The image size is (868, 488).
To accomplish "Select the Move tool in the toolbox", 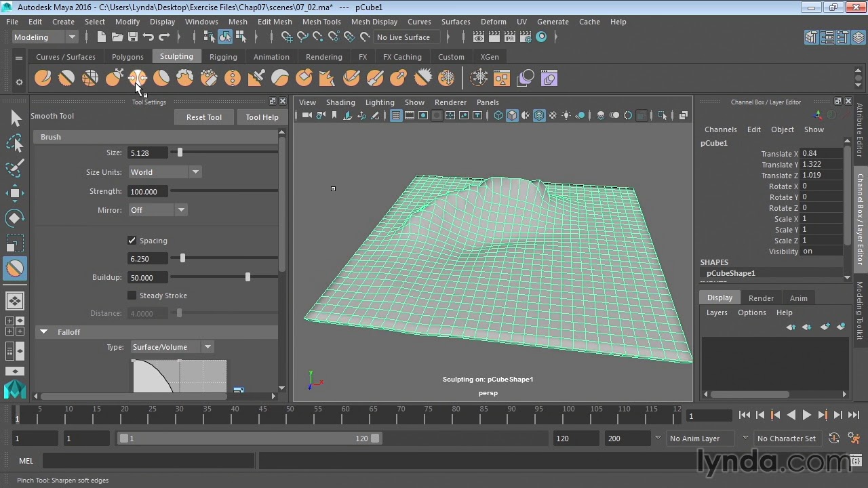I will point(15,193).
